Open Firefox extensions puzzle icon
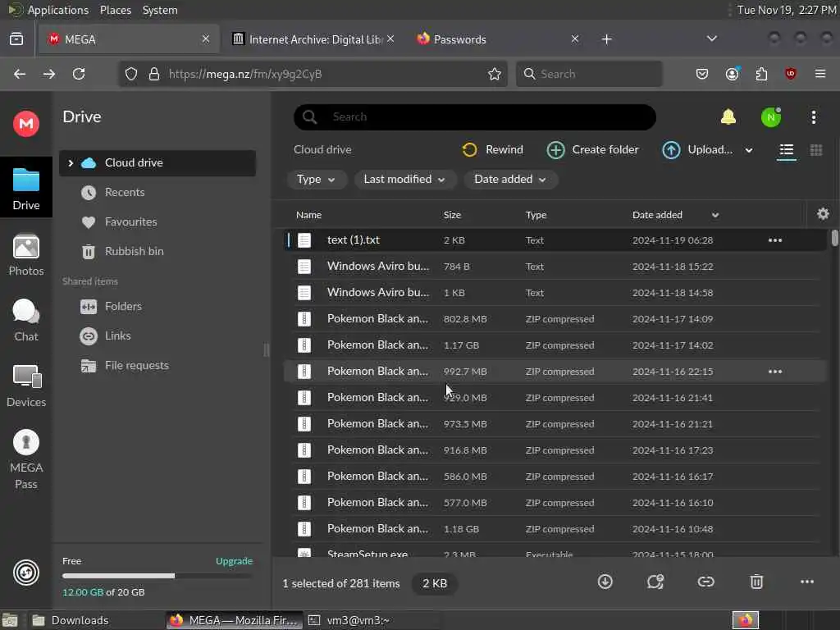This screenshot has width=840, height=630. point(761,74)
